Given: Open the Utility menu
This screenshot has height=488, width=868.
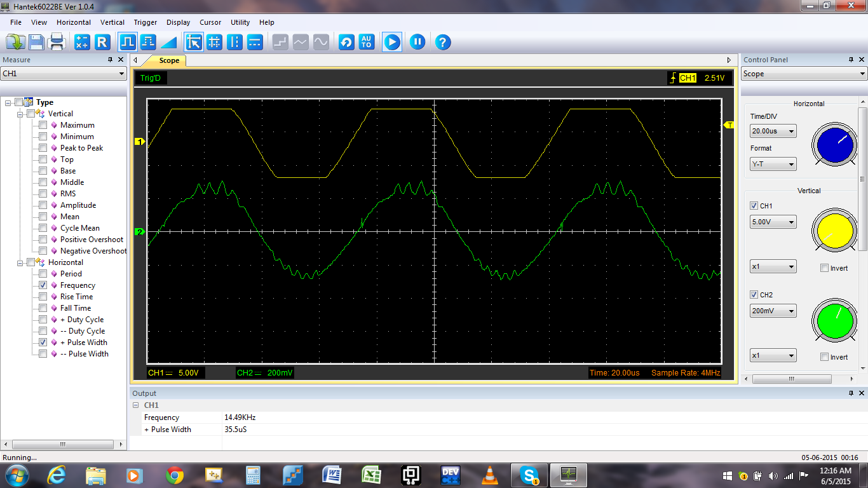Looking at the screenshot, I should (x=240, y=22).
